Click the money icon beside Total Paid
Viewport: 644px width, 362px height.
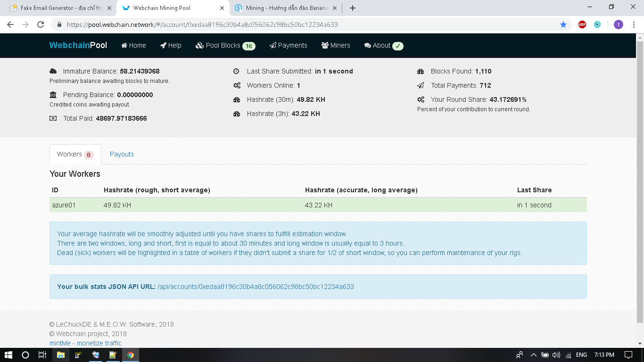(x=53, y=118)
